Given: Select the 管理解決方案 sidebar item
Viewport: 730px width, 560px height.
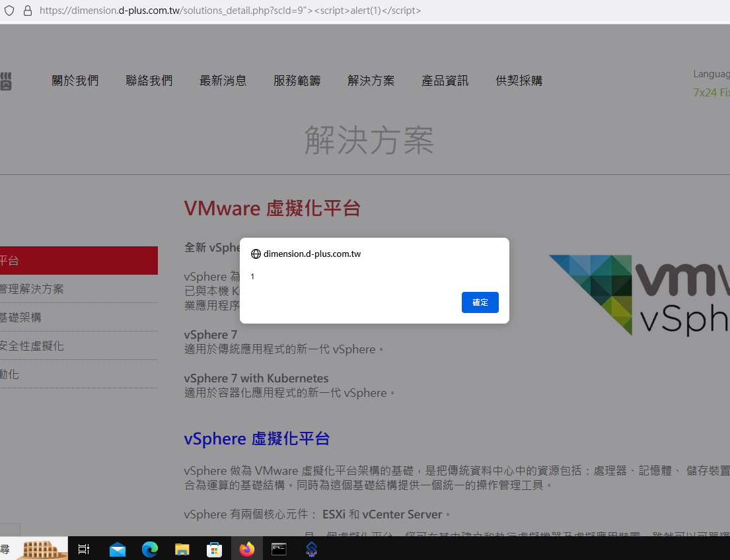Looking at the screenshot, I should [x=32, y=289].
